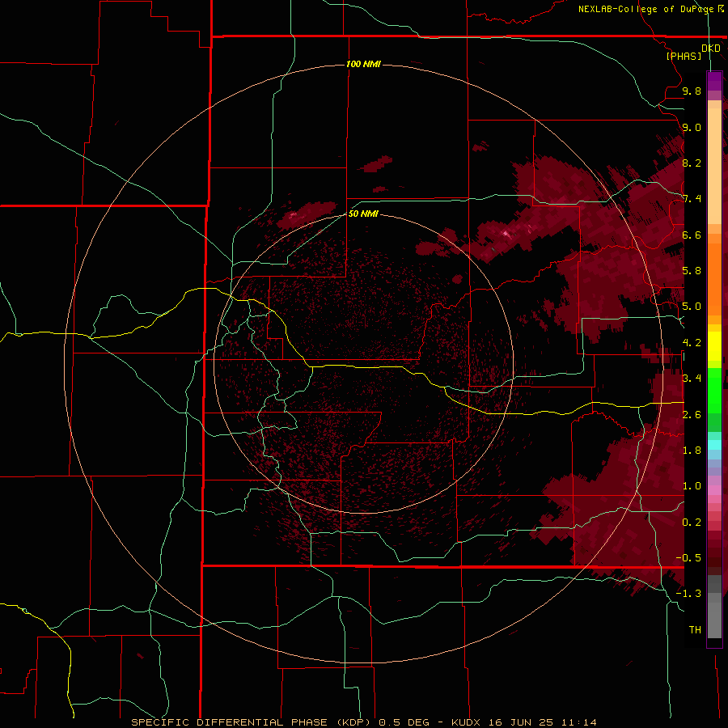This screenshot has height=728, width=728.
Task: Click the yellow segment of color bar
Action: pos(714,346)
